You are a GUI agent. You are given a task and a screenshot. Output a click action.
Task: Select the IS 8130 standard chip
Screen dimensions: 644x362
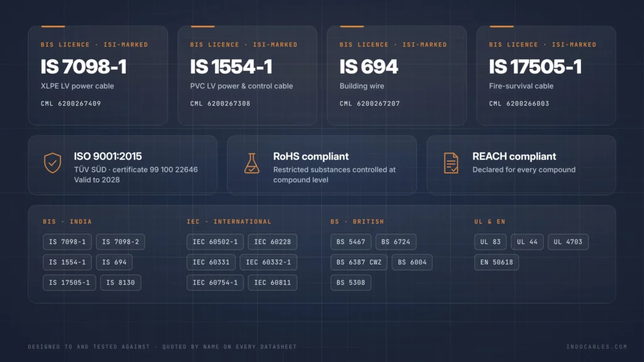point(120,282)
